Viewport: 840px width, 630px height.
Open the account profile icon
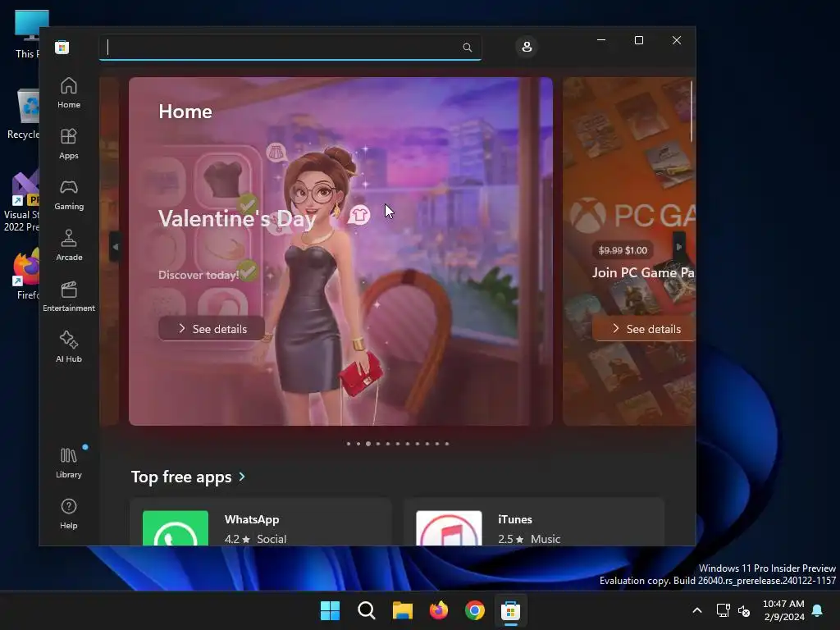click(527, 47)
